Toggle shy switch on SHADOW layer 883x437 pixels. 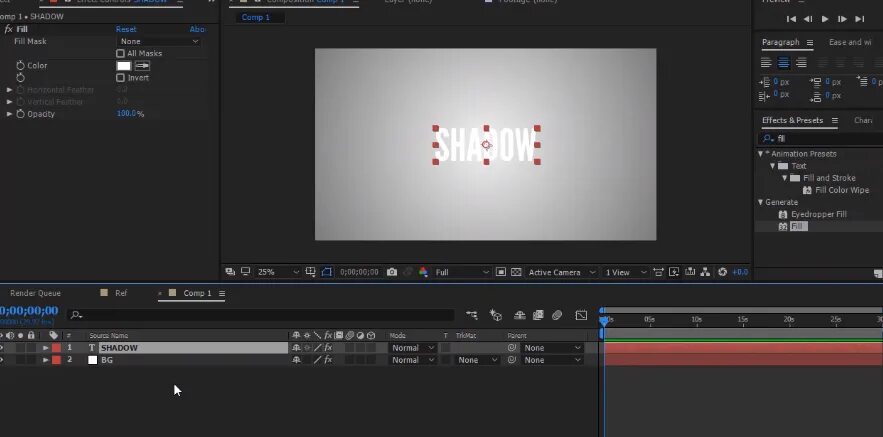(x=296, y=348)
